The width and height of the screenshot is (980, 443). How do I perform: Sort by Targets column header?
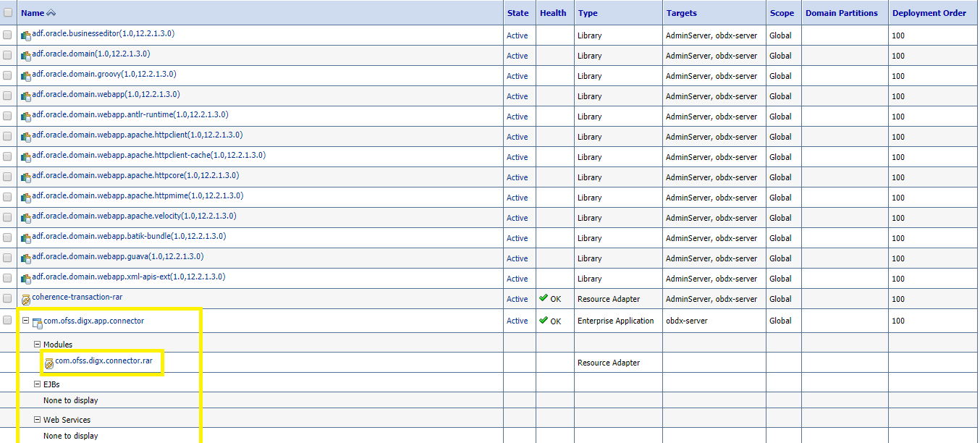(x=682, y=13)
